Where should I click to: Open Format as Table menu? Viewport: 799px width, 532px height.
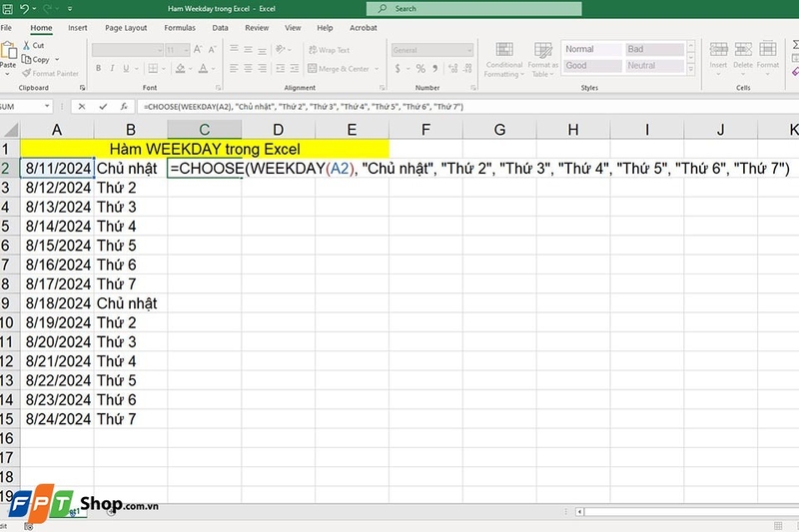[x=542, y=60]
